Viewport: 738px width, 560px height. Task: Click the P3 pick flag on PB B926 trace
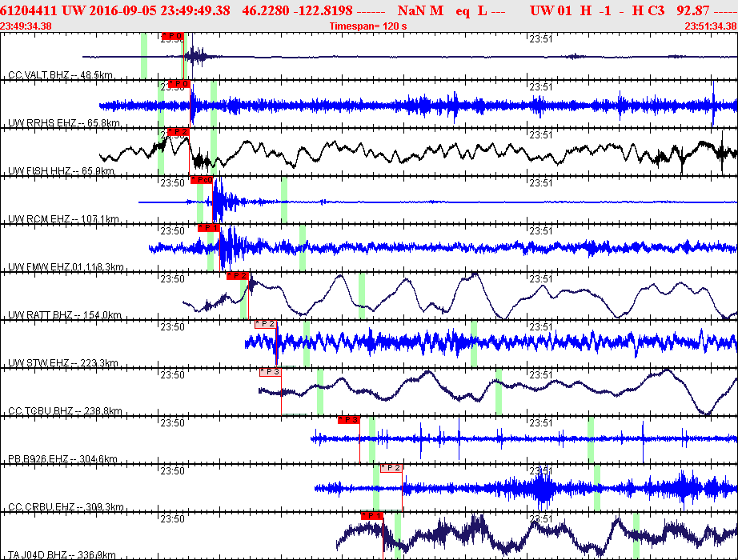pyautogui.click(x=349, y=420)
